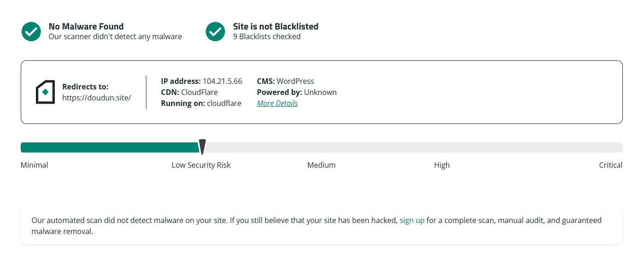Follow the sign up link
Screen dimensions: 644x270
tap(412, 220)
